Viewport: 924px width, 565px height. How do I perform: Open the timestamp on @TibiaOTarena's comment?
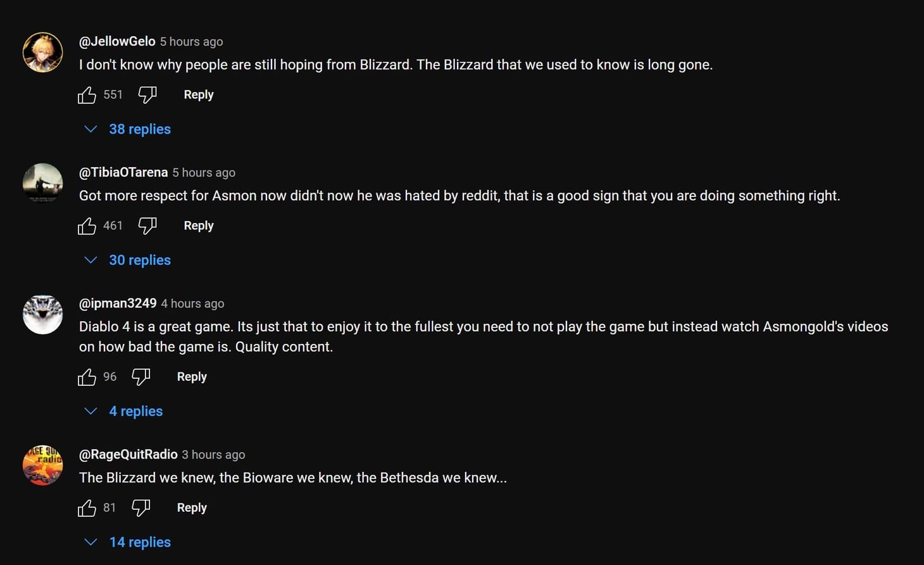click(203, 172)
